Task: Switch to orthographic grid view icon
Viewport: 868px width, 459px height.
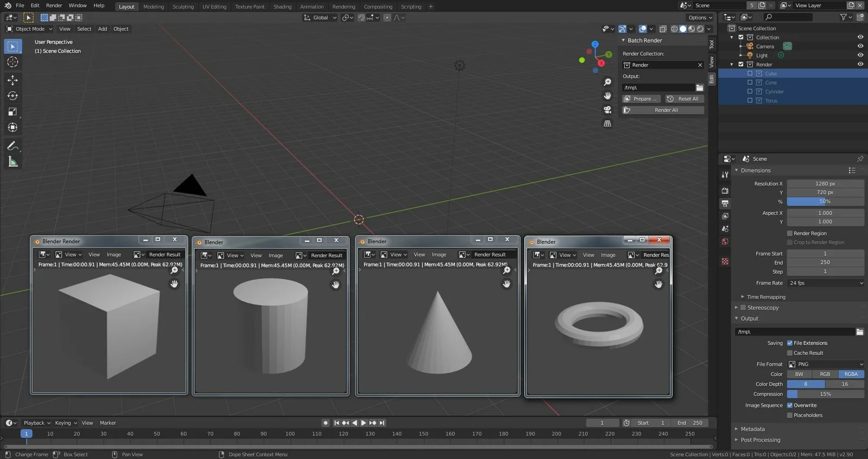Action: (608, 124)
